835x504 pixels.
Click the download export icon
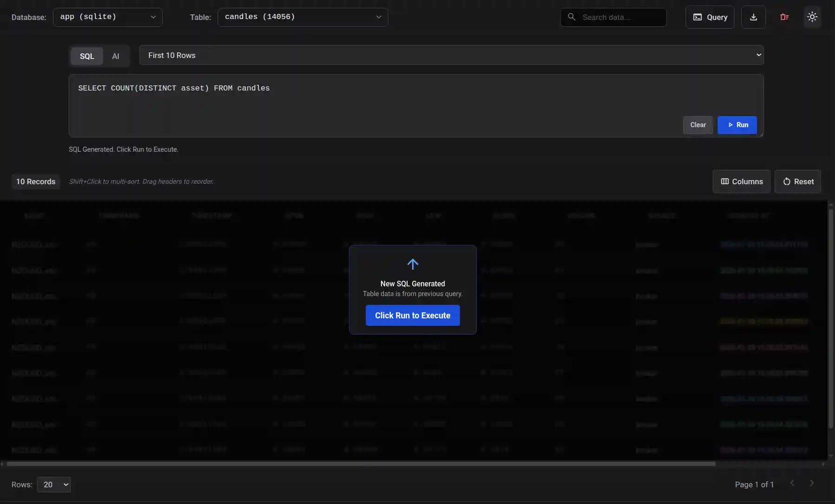click(753, 17)
